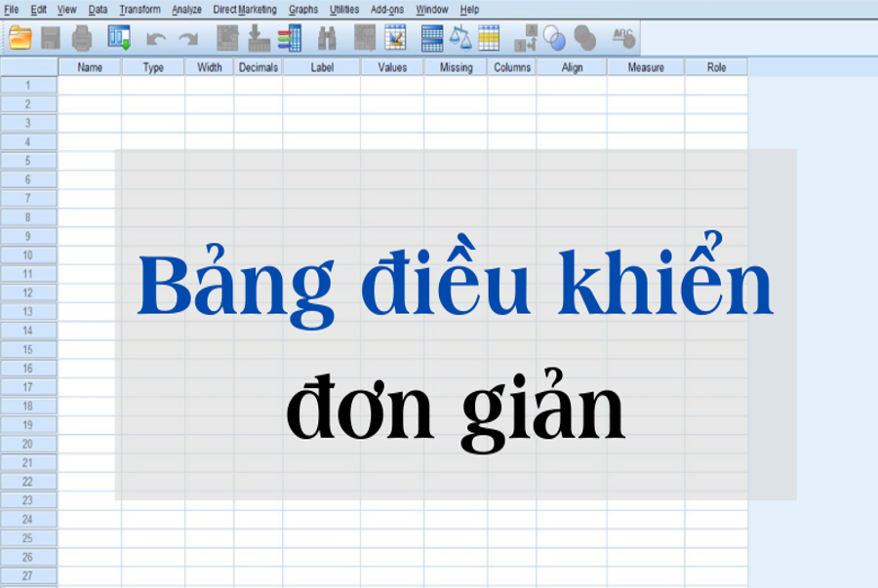Click the Name cell in row 1

pyautogui.click(x=90, y=86)
